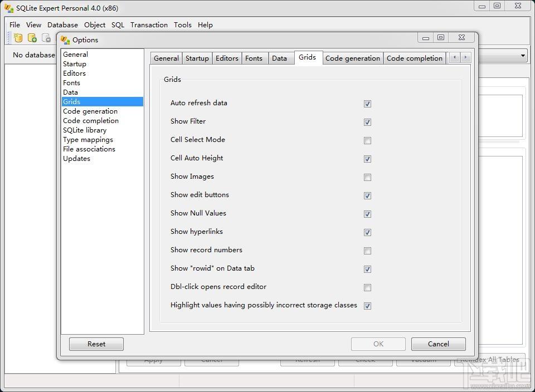This screenshot has height=392, width=535.
Task: Disable the Show Filter checkbox
Action: point(367,122)
